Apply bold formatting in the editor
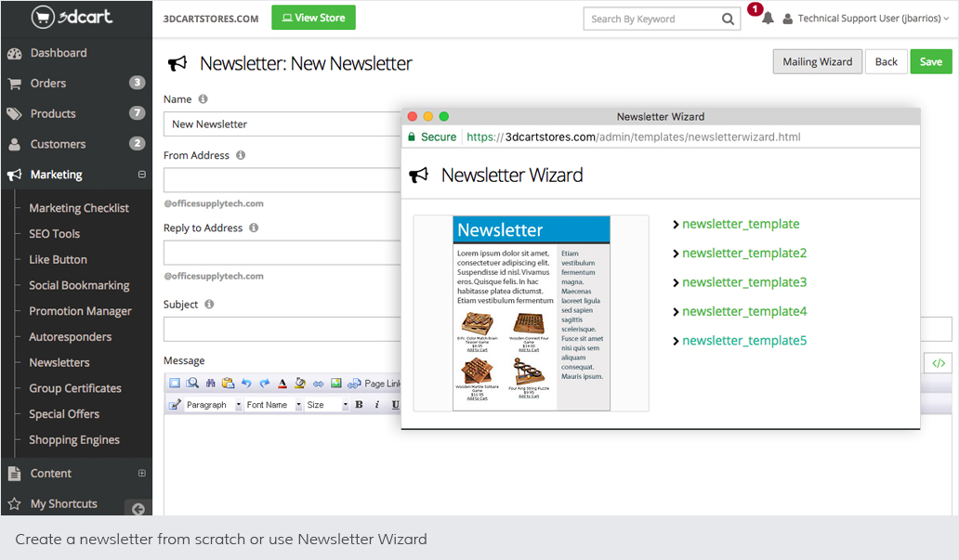 coord(360,405)
